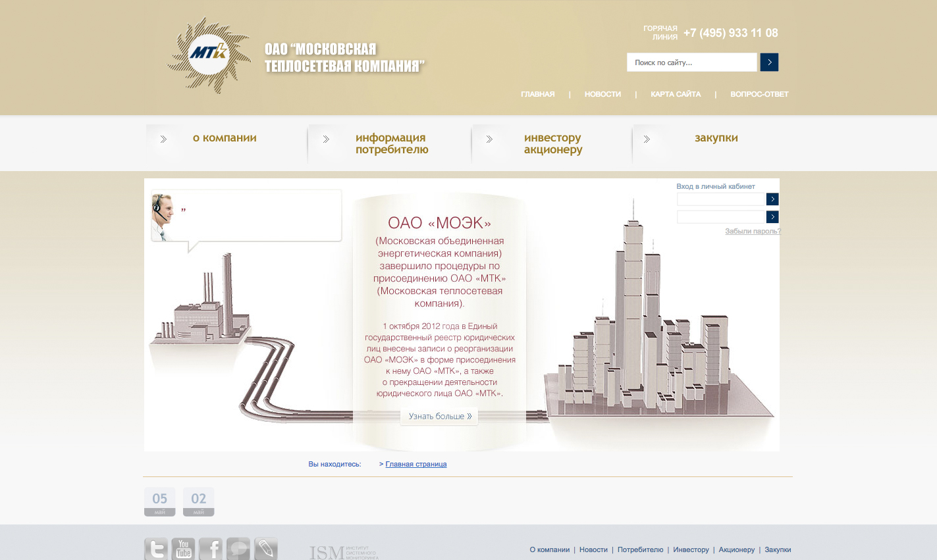Open the 'закупки' section
Viewport: 937px width, 560px height.
click(x=716, y=138)
